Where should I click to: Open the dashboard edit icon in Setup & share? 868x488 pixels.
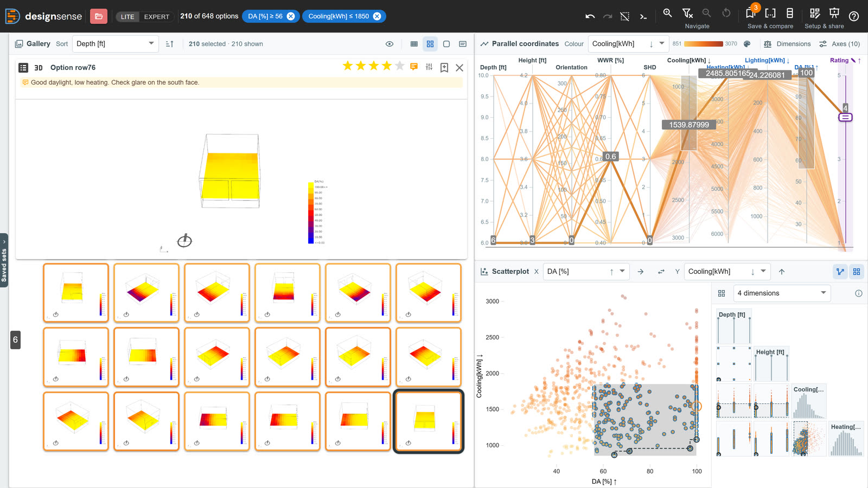[x=814, y=13]
